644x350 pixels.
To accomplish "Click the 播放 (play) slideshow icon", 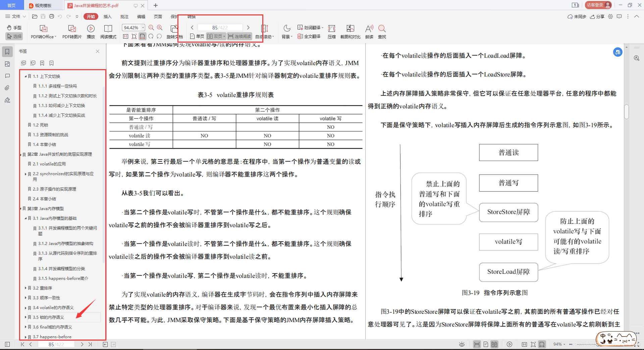I will tap(91, 32).
